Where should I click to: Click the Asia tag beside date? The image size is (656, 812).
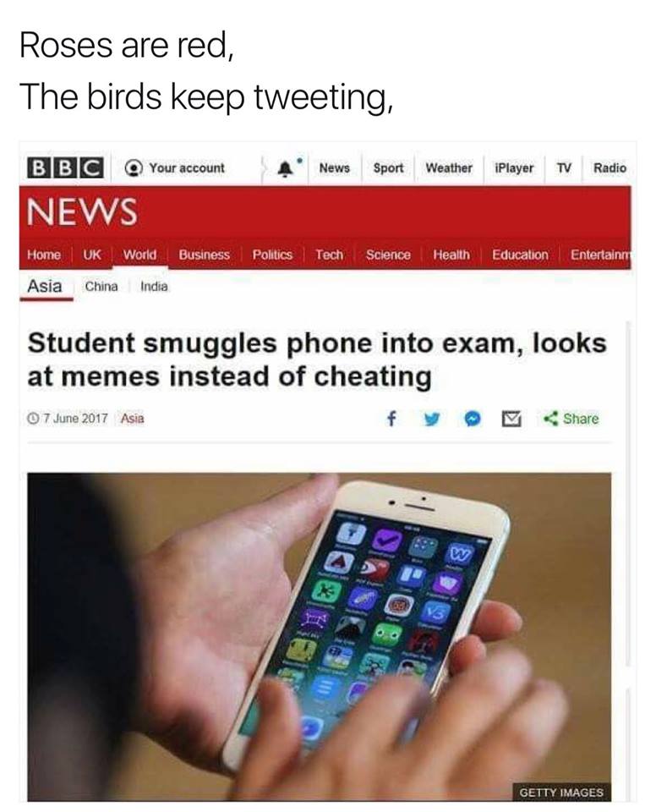[x=132, y=419]
